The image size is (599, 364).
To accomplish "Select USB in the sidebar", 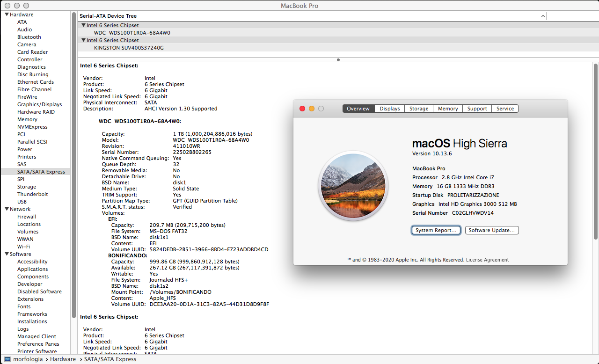I will [22, 202].
